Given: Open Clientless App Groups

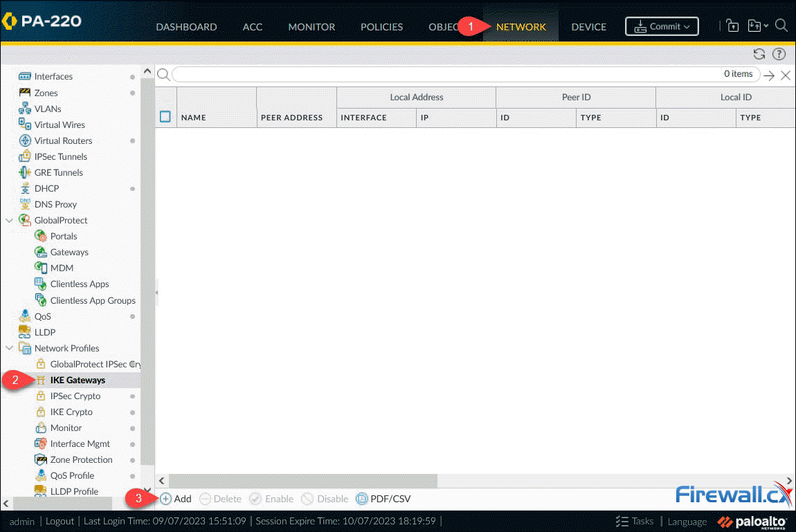Looking at the screenshot, I should pyautogui.click(x=92, y=300).
